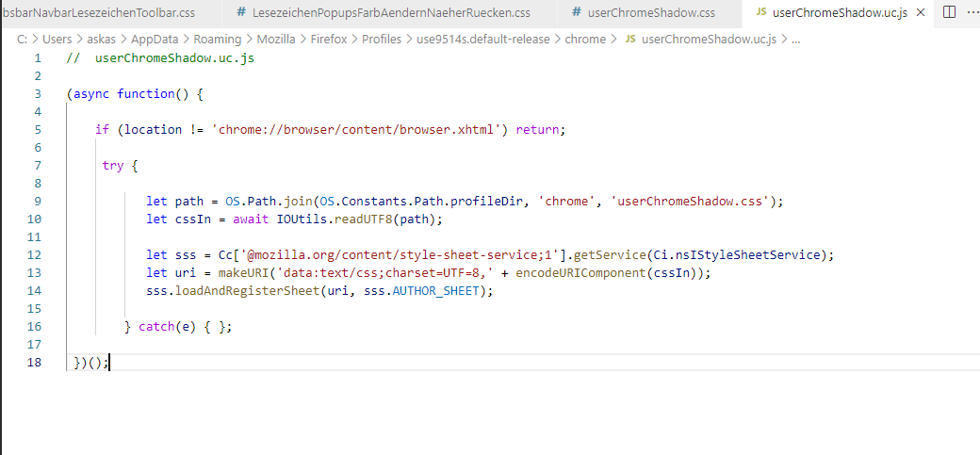Select the AppData breadcrumb segment
This screenshot has width=980, height=455.
[x=155, y=40]
